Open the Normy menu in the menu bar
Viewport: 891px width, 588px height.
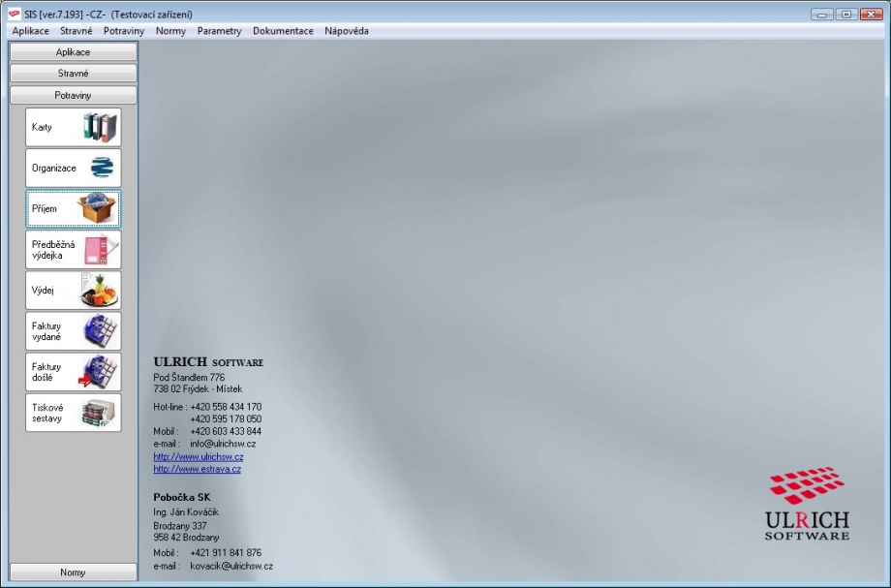click(170, 31)
